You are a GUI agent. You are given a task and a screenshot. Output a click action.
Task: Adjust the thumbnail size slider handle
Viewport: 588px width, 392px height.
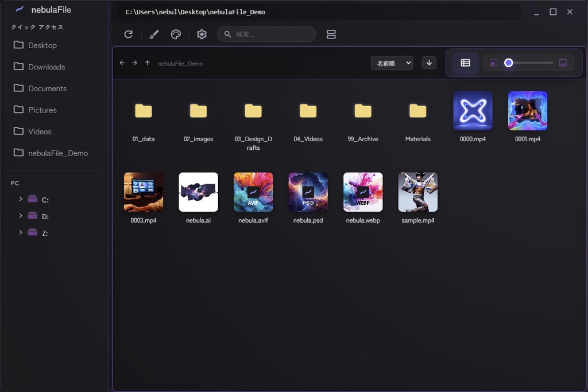tap(509, 63)
